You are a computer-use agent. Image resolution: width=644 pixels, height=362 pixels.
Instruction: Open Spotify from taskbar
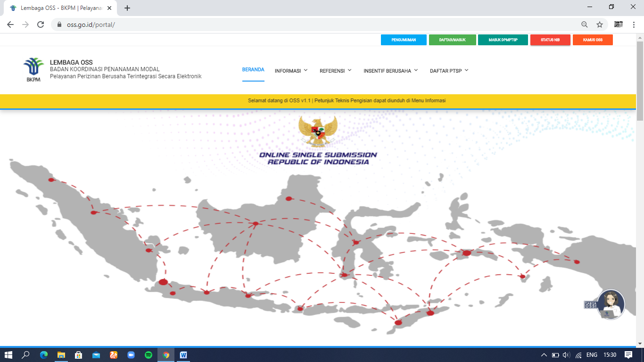pos(149,355)
